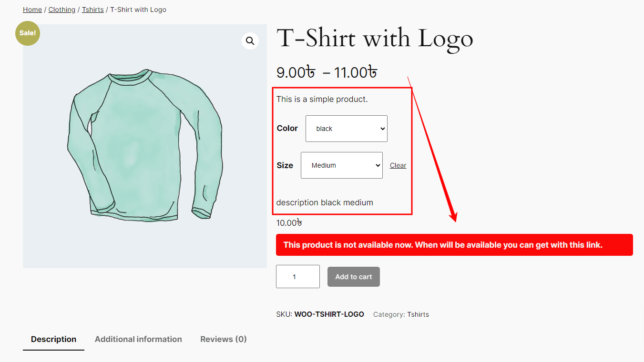Click the T-Shirt with Logo title
644x362 pixels.
point(375,38)
